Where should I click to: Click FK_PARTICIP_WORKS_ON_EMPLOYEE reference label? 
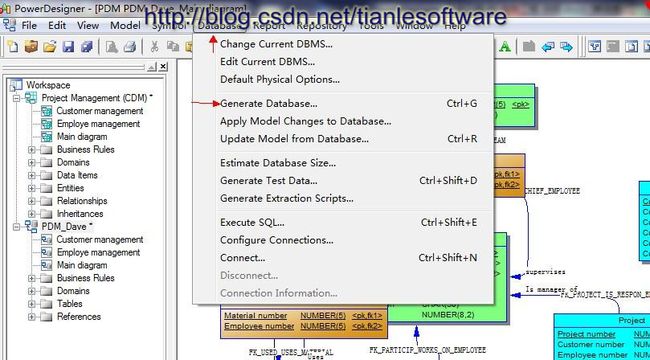[x=427, y=350]
